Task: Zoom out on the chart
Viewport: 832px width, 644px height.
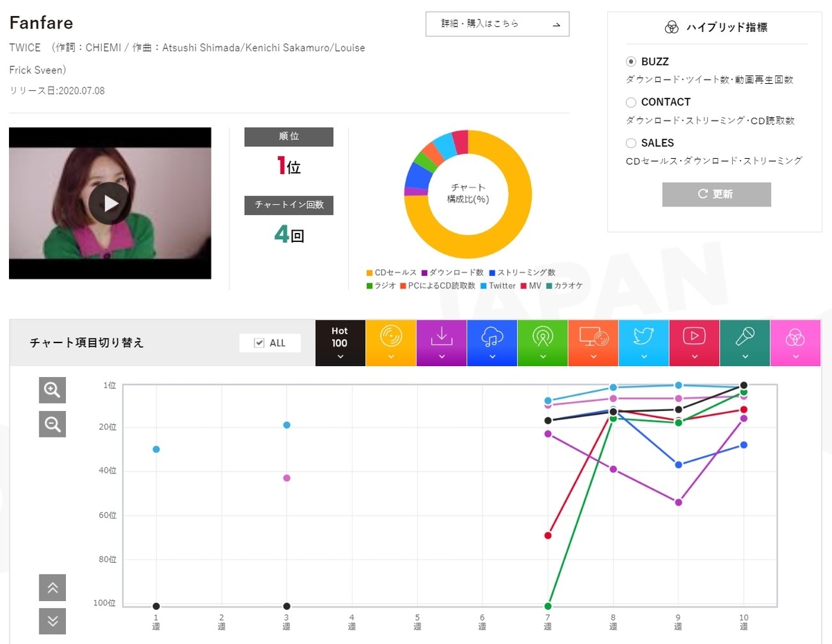Action: (52, 424)
